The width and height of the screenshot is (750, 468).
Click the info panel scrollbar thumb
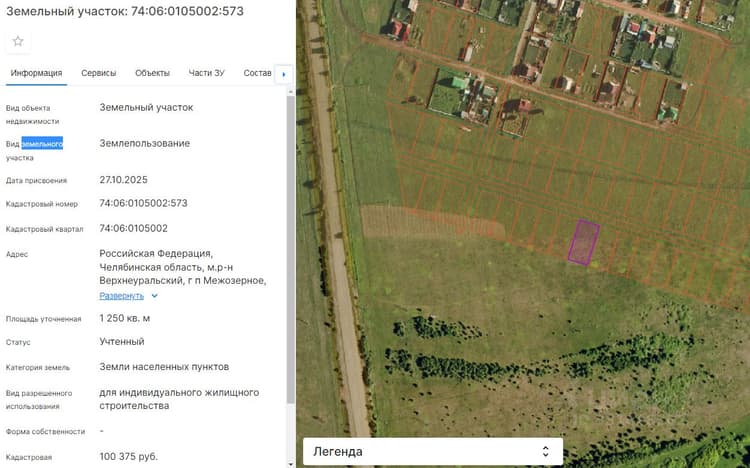coord(290,249)
